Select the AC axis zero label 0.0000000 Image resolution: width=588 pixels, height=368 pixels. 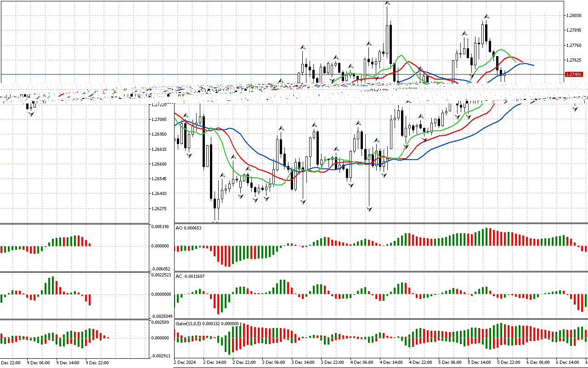(x=161, y=294)
